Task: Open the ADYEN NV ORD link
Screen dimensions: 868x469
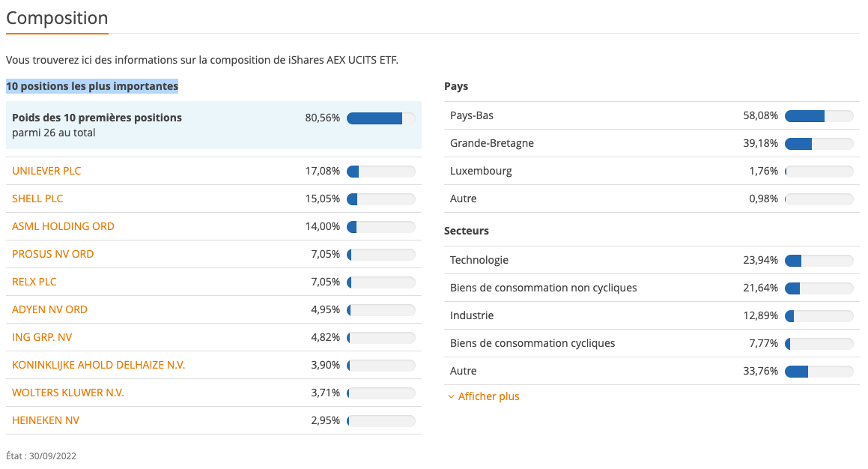Action: [49, 309]
